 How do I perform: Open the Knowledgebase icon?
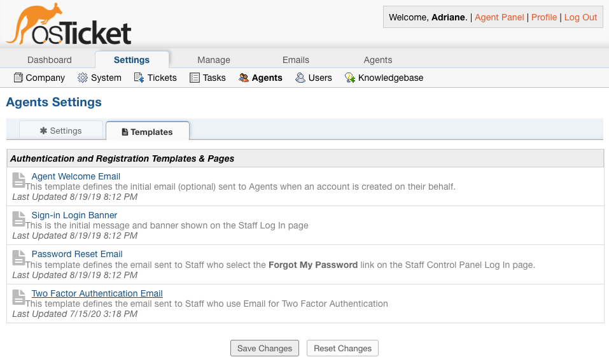(349, 78)
